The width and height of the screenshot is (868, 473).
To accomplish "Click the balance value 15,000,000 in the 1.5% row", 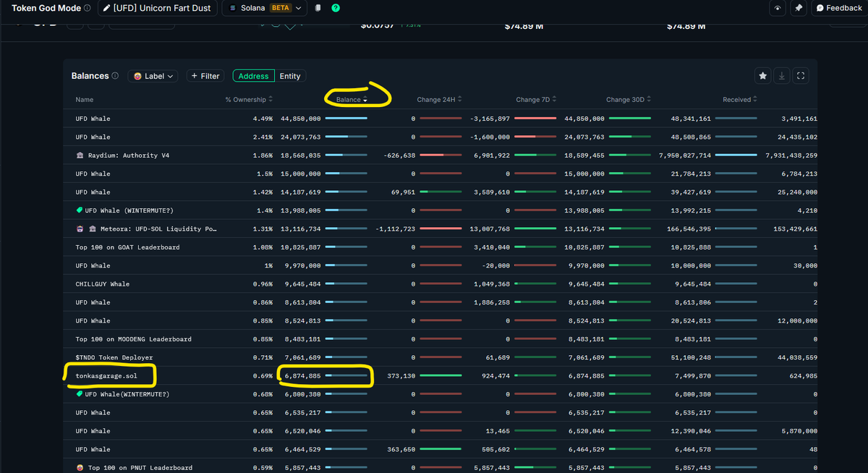I will pyautogui.click(x=300, y=174).
